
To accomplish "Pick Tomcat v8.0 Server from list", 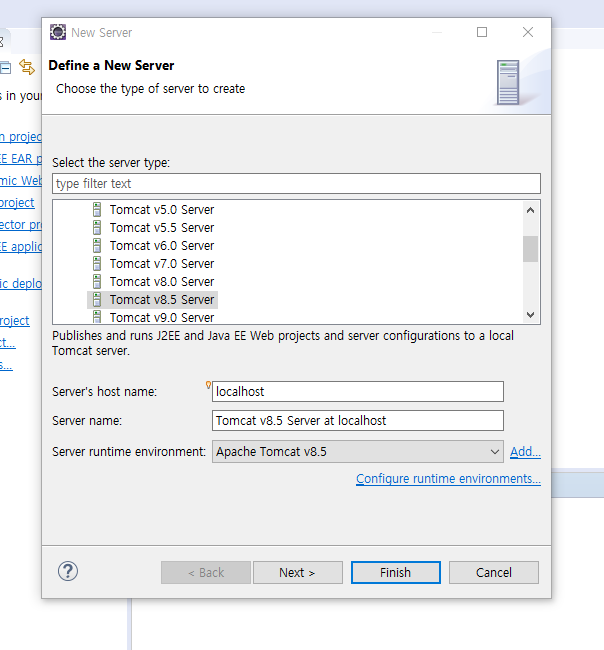I will (162, 282).
